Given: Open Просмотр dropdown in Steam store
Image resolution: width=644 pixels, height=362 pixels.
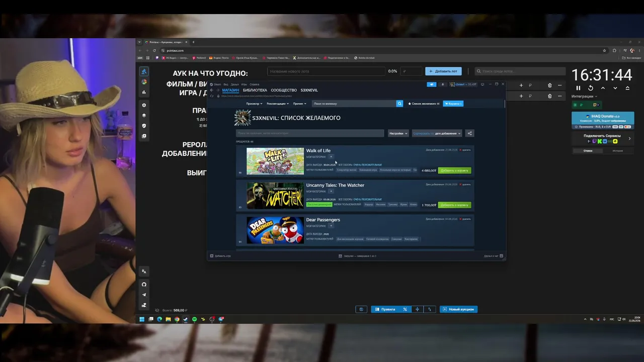Looking at the screenshot, I should tap(254, 104).
